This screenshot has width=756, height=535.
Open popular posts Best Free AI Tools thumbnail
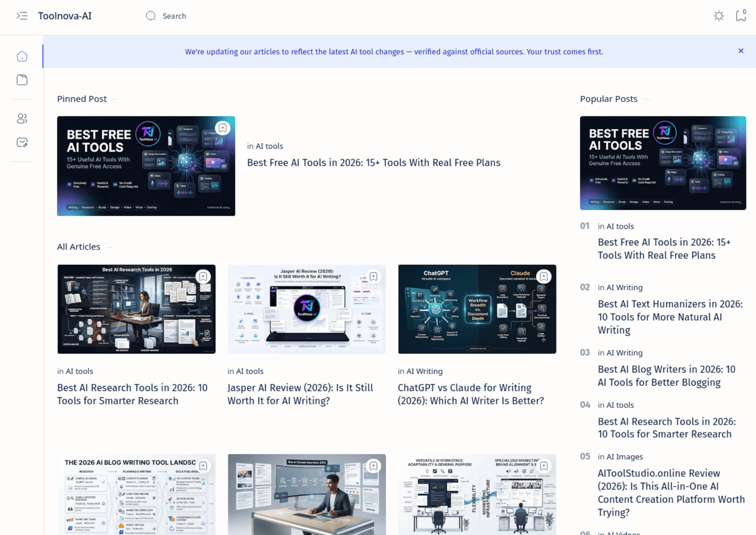[663, 163]
